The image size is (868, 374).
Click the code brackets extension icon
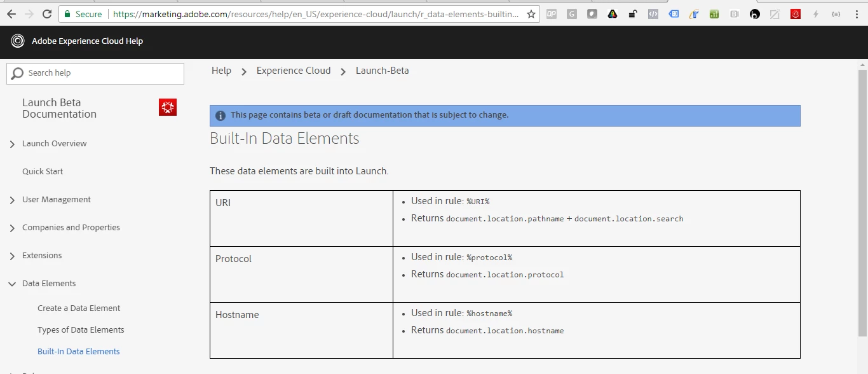(x=653, y=14)
